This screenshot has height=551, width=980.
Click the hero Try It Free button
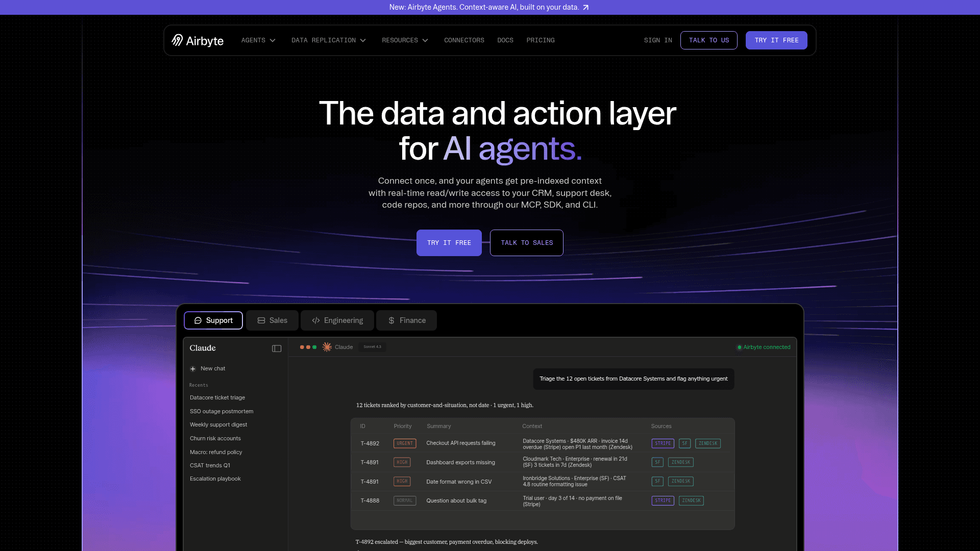click(449, 243)
